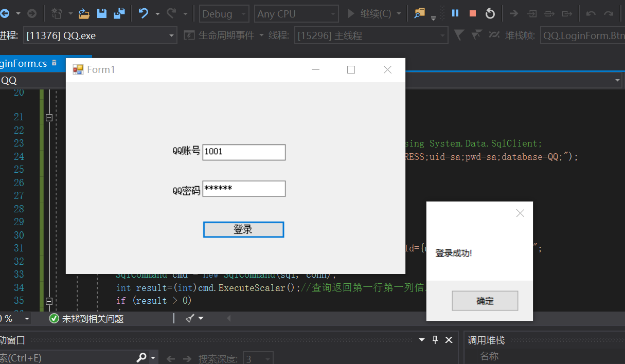Click the 确定 button in the message box
This screenshot has height=364, width=625.
pos(485,301)
